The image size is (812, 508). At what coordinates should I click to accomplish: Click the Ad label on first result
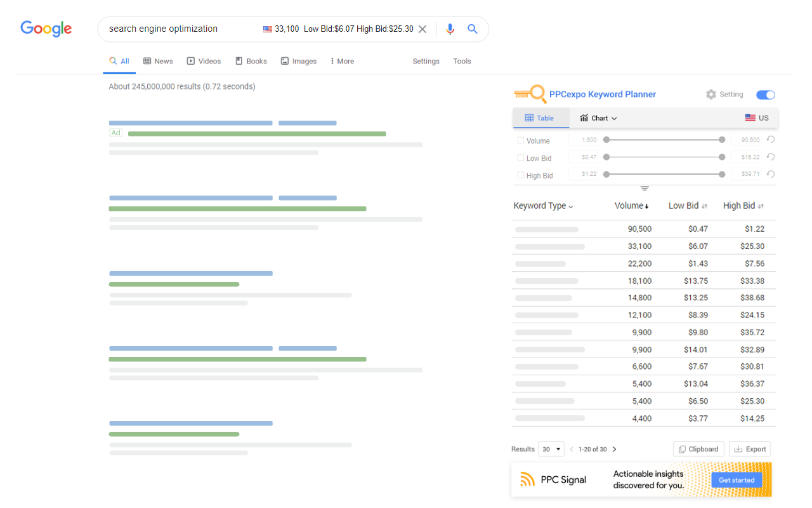coord(116,133)
